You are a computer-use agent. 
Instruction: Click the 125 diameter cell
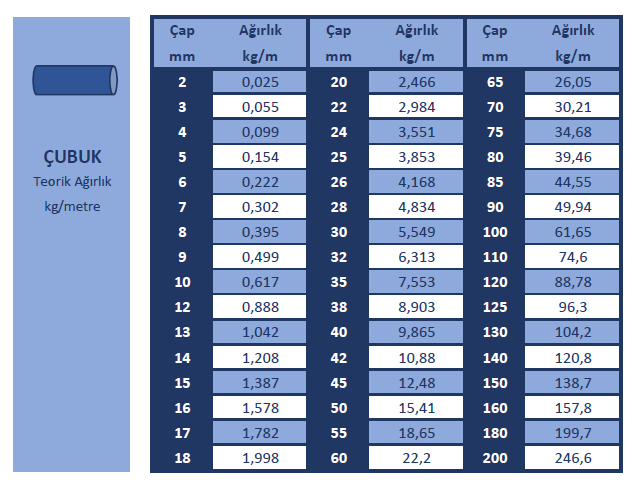495,308
